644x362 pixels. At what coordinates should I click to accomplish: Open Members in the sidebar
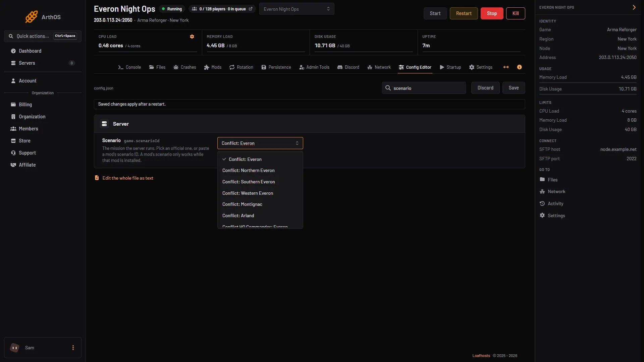[43, 129]
